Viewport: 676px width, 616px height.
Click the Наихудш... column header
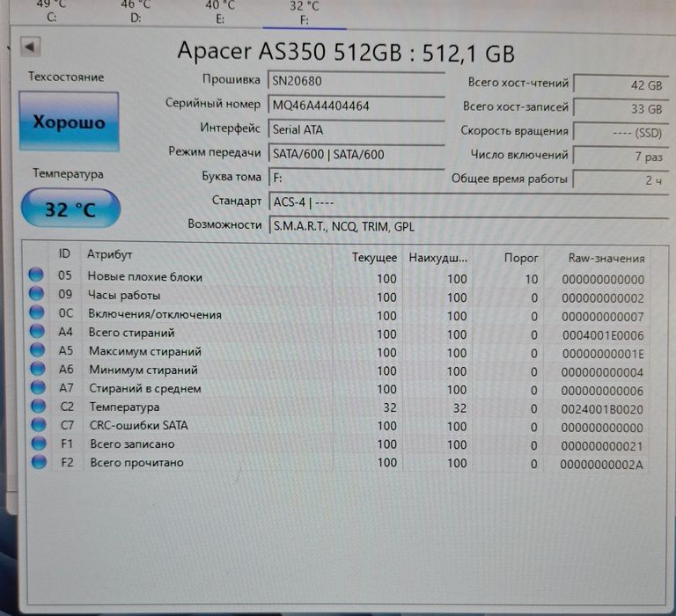pos(438,258)
